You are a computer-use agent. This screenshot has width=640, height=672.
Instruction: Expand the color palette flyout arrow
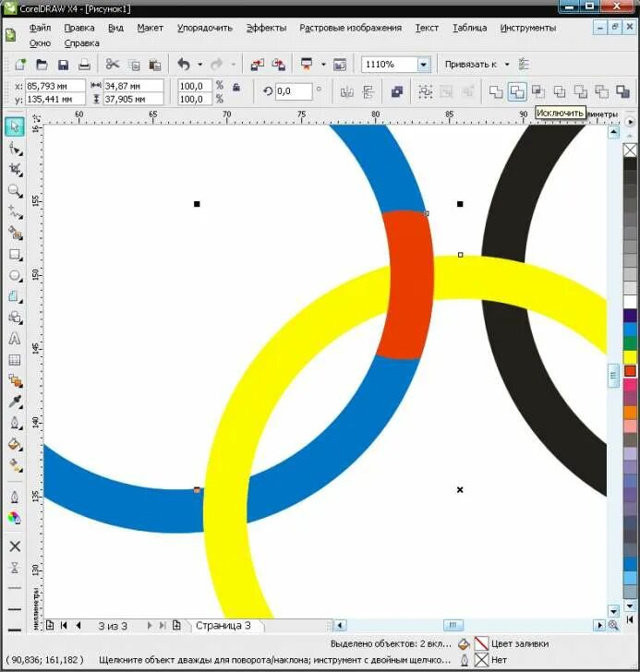coord(630,122)
